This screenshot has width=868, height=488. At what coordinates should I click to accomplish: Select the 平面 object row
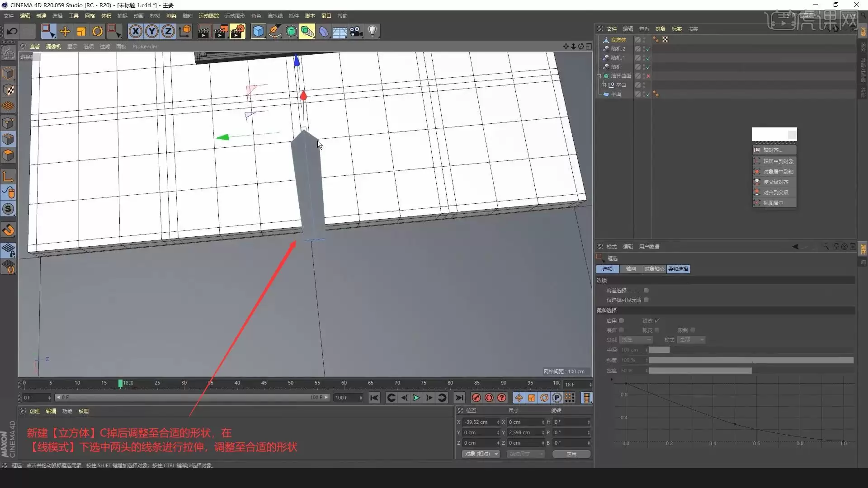[616, 94]
